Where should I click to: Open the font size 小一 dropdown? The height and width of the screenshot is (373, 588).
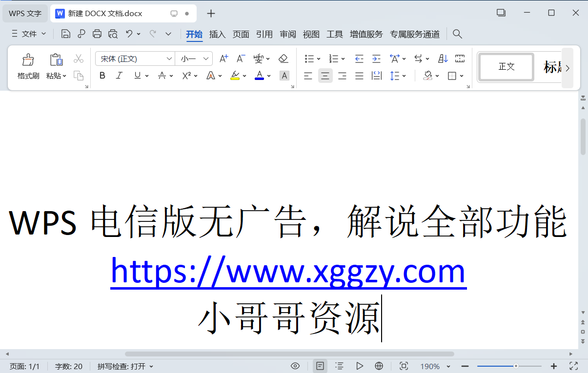(x=206, y=59)
